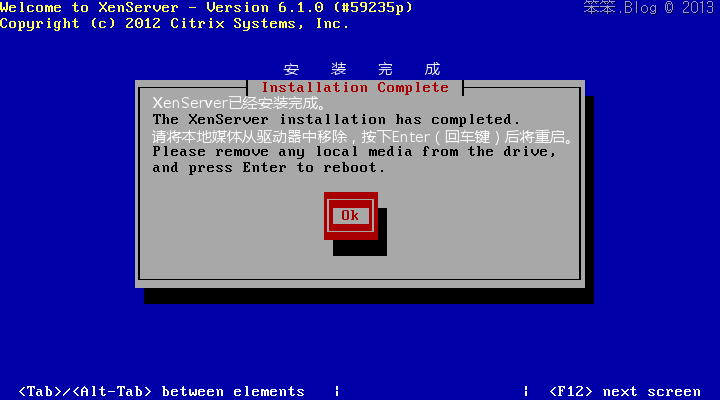Click the word 'Complete' in dialog title
The width and height of the screenshot is (720, 400).
pyautogui.click(x=413, y=88)
